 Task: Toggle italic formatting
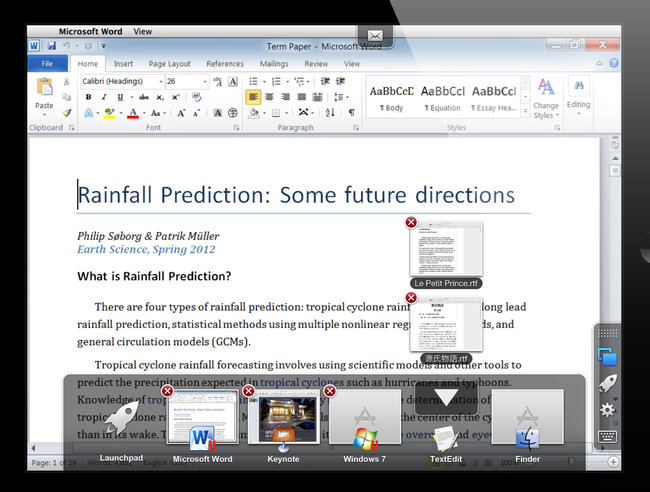pos(104,97)
